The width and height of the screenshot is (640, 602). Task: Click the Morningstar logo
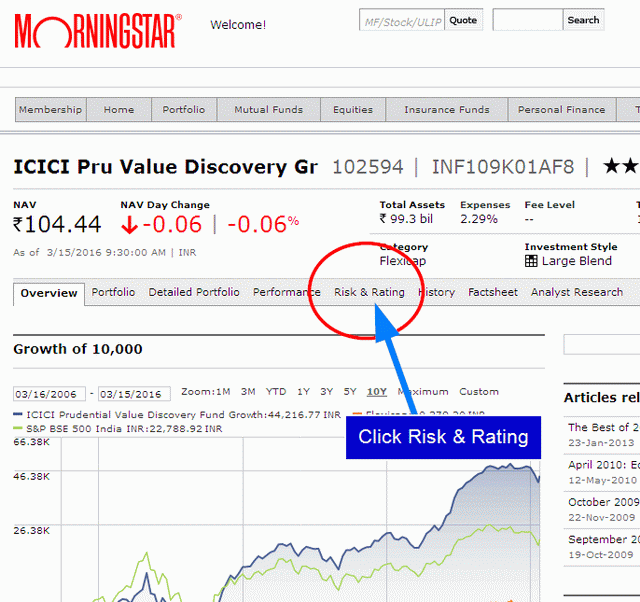coord(98,31)
